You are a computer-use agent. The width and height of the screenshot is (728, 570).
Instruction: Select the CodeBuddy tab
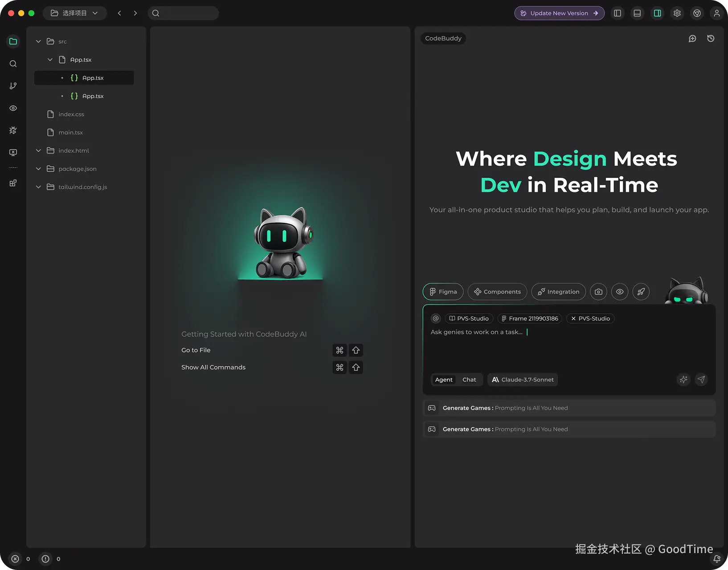click(443, 38)
